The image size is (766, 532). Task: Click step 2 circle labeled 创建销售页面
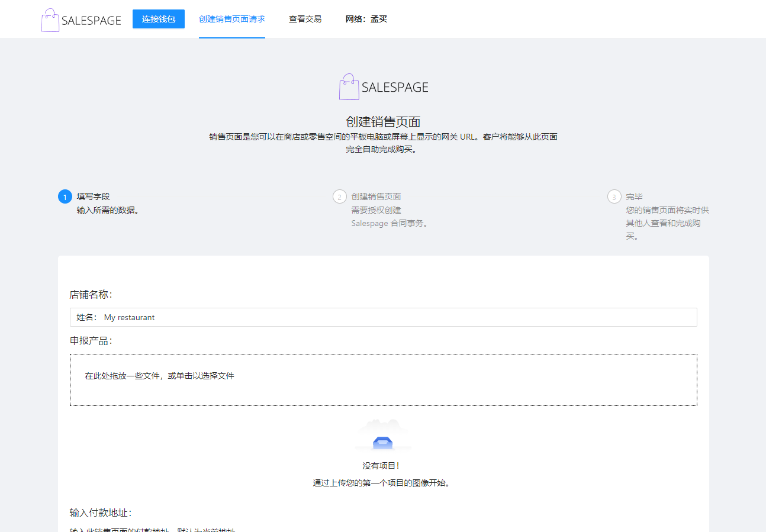(x=339, y=196)
